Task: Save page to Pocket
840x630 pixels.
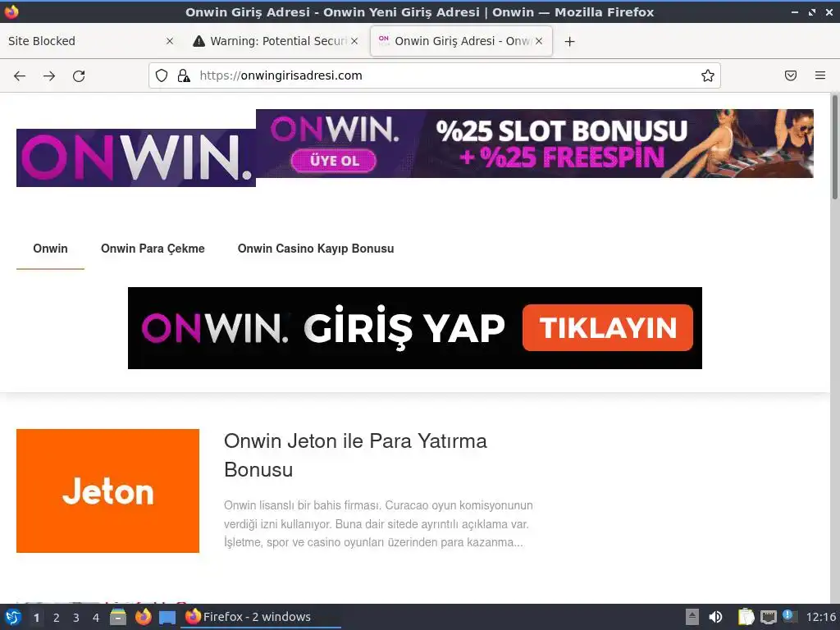Action: tap(791, 75)
